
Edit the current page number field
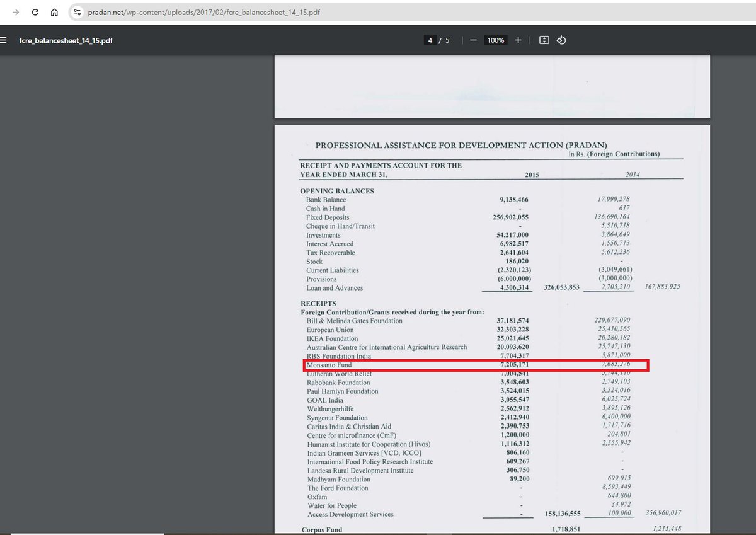[x=430, y=40]
